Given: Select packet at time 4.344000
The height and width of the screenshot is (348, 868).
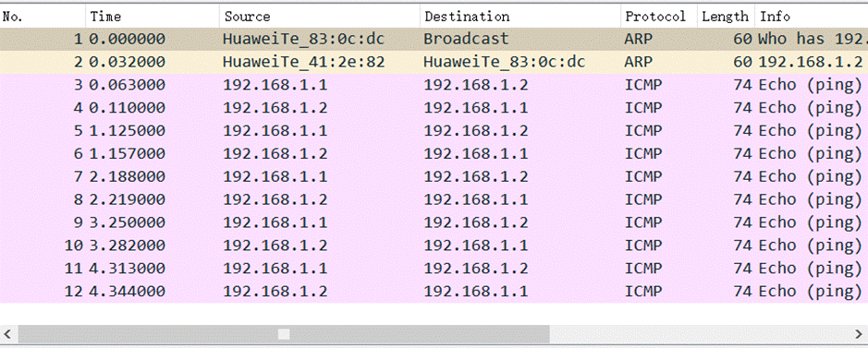Looking at the screenshot, I should point(434,291).
